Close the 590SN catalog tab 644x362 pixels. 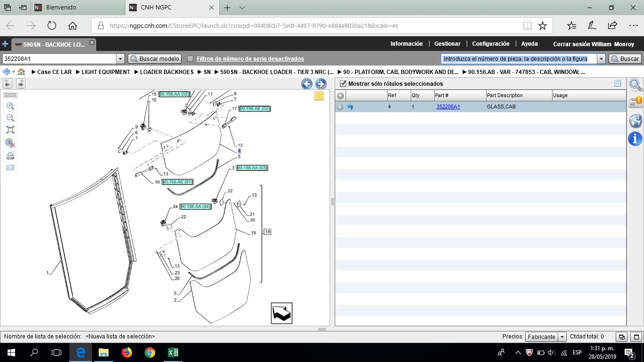tap(92, 42)
